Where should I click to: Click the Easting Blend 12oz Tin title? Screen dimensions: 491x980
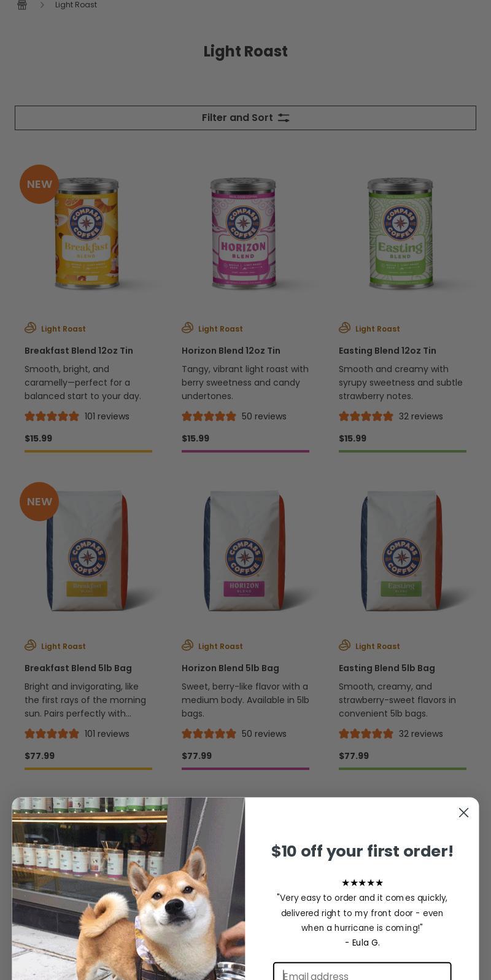[387, 351]
